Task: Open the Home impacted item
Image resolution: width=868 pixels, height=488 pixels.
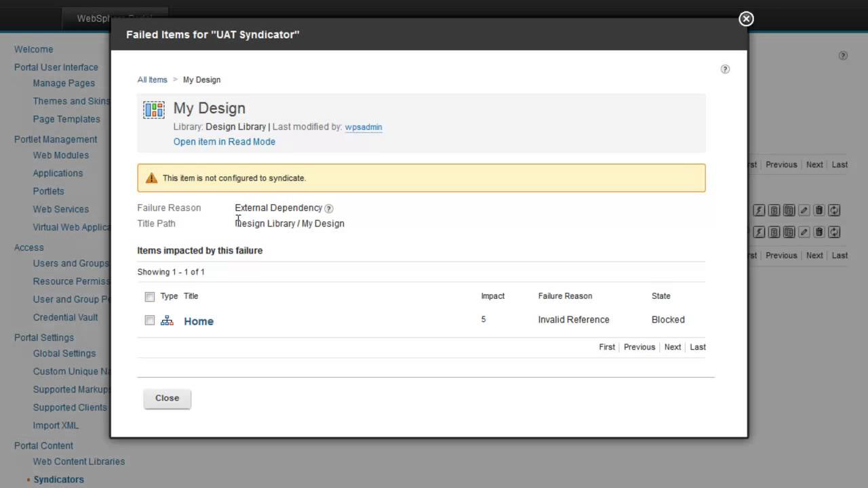Action: click(199, 321)
